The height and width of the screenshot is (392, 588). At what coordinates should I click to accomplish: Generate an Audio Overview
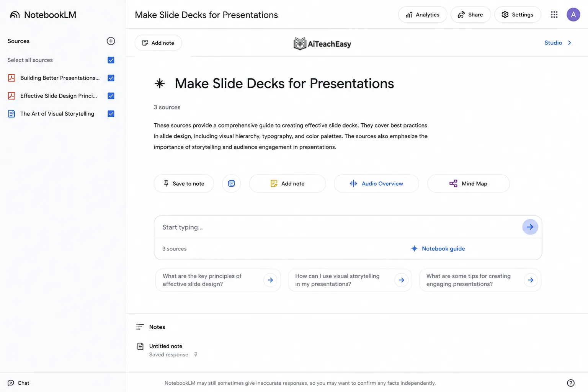pos(376,183)
